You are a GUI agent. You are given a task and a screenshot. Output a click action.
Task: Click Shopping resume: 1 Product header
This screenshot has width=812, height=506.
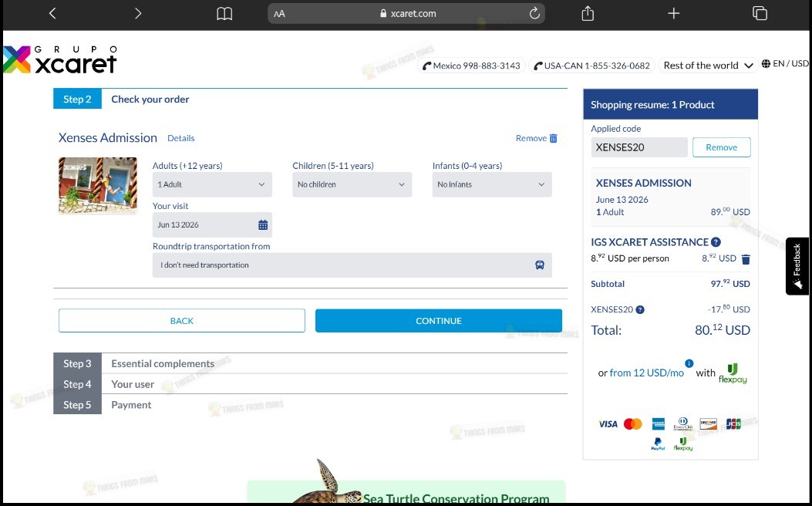pos(670,105)
